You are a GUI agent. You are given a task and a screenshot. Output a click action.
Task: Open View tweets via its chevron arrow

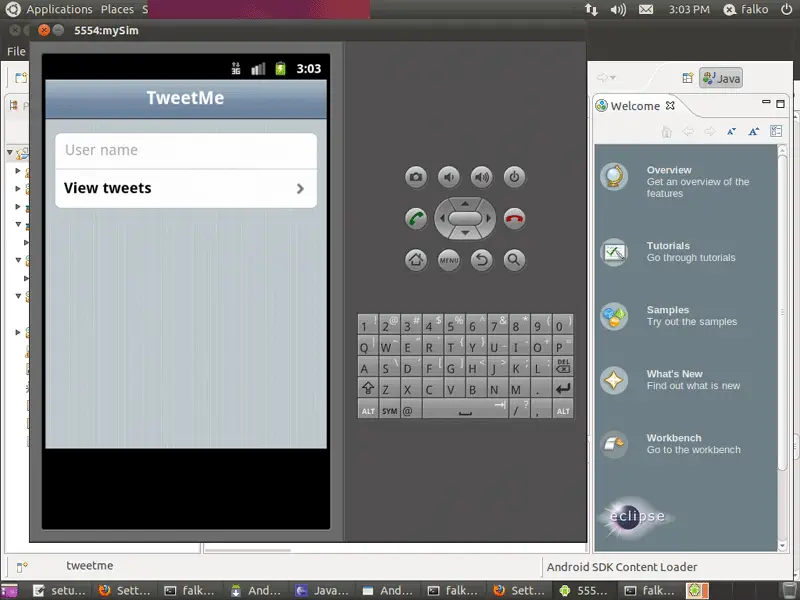point(300,189)
